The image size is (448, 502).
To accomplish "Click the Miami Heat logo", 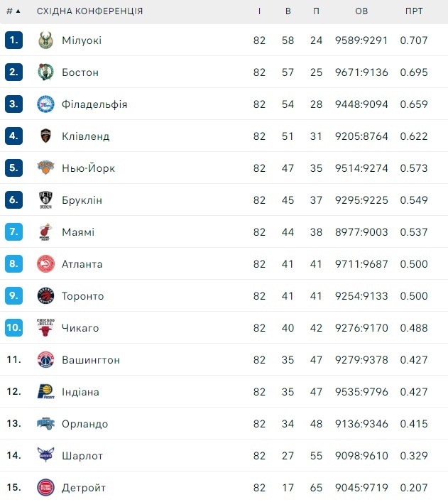I will coord(45,232).
